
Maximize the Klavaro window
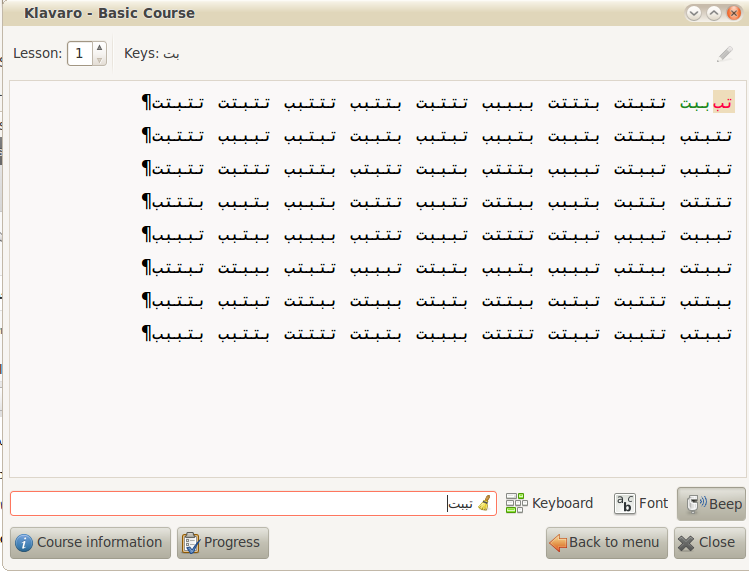713,13
